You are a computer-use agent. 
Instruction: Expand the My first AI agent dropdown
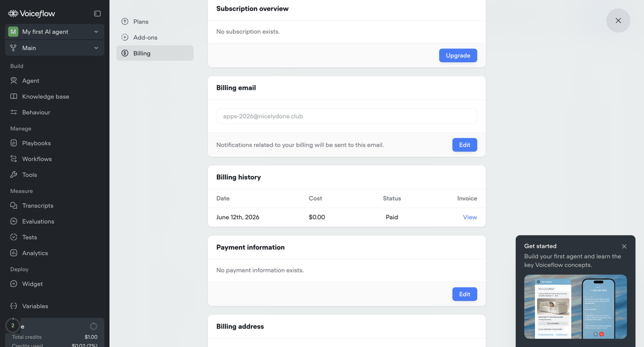pos(96,32)
